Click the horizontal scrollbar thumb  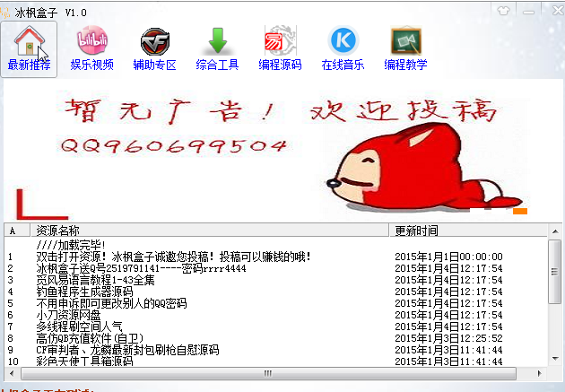[x=268, y=373]
